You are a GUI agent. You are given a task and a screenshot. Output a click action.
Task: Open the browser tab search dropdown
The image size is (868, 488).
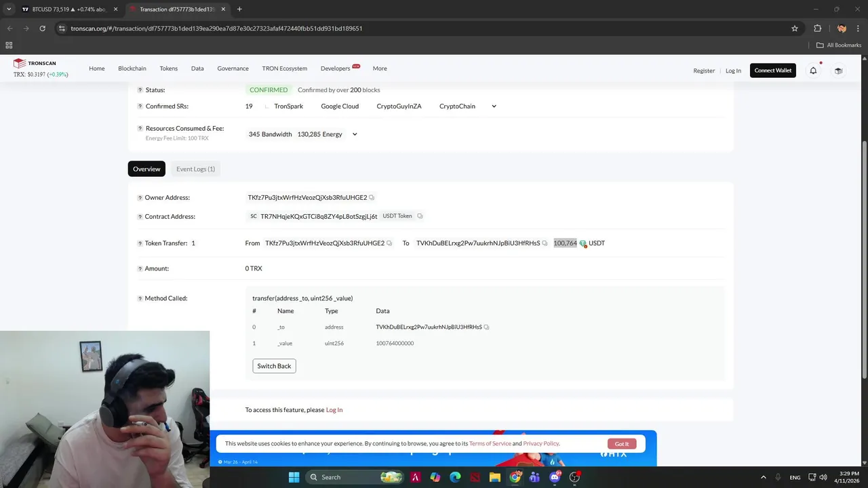tap(9, 9)
